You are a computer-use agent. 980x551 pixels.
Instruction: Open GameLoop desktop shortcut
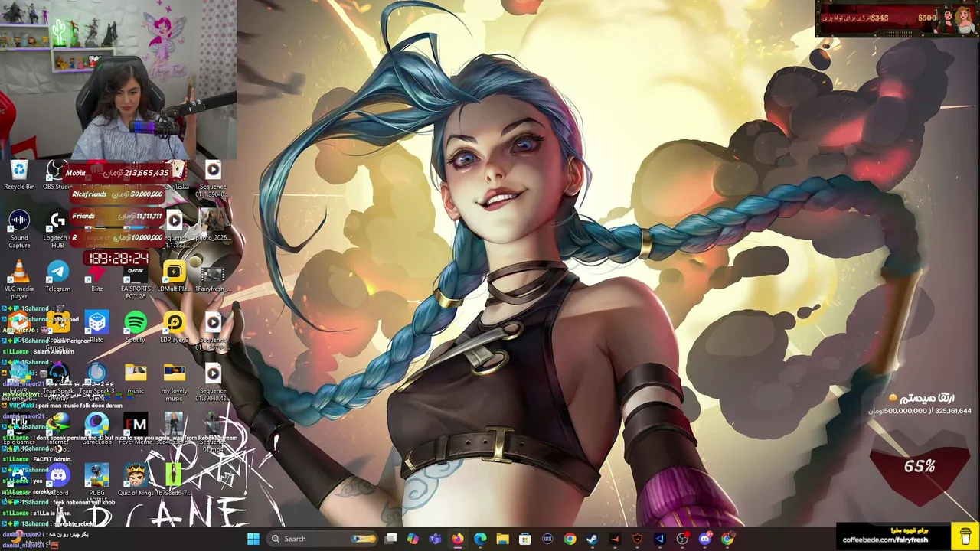point(96,430)
